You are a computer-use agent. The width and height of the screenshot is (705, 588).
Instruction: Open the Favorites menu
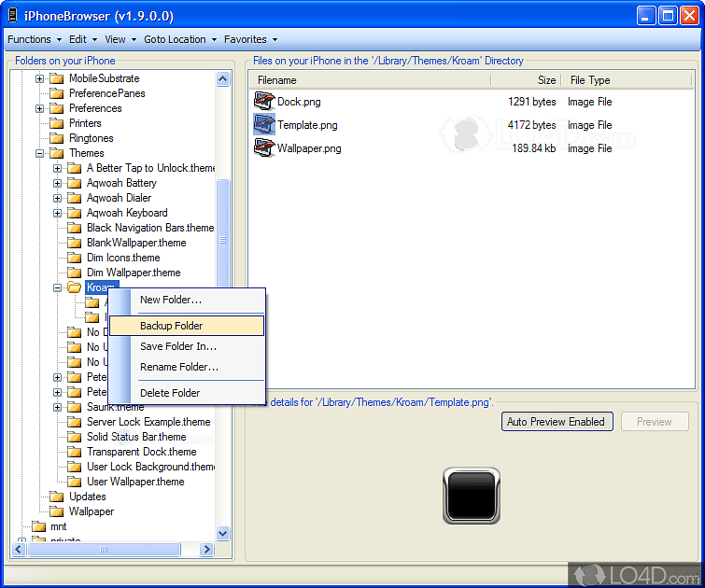pos(250,39)
